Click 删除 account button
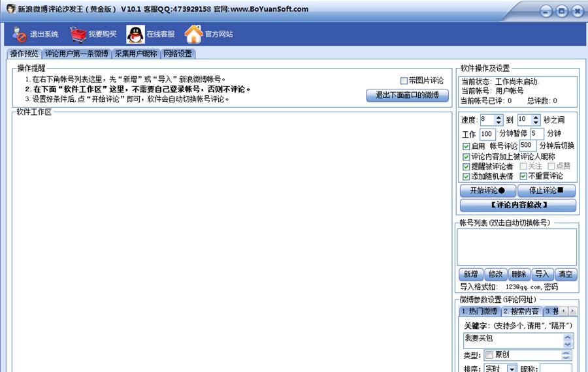This screenshot has width=588, height=372. click(x=519, y=274)
